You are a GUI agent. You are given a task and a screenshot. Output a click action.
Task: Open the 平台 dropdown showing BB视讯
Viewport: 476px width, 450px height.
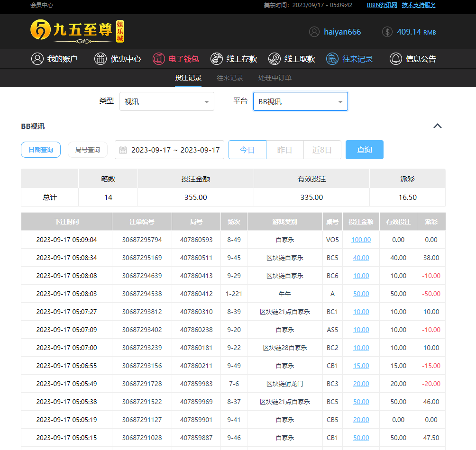coord(300,101)
